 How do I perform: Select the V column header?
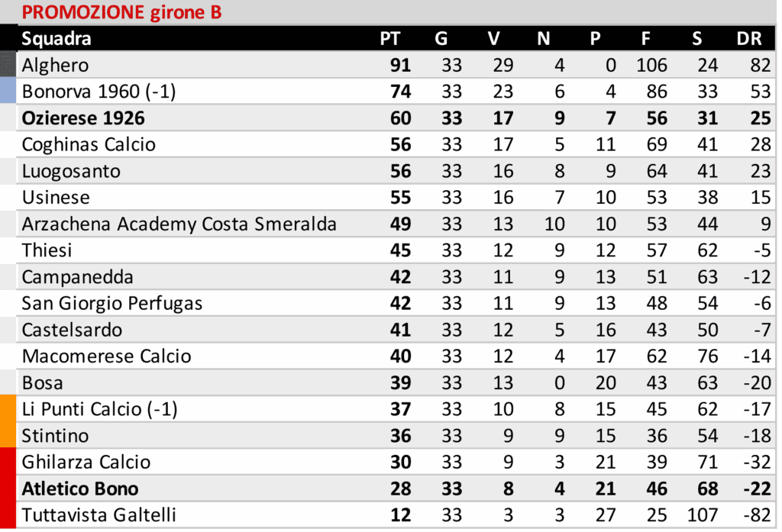[x=493, y=39]
